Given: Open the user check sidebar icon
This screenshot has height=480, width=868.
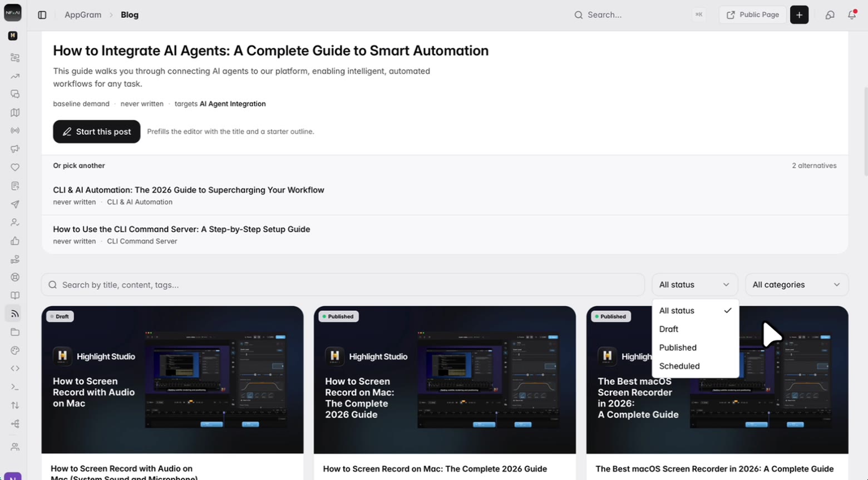Looking at the screenshot, I should pyautogui.click(x=15, y=222).
